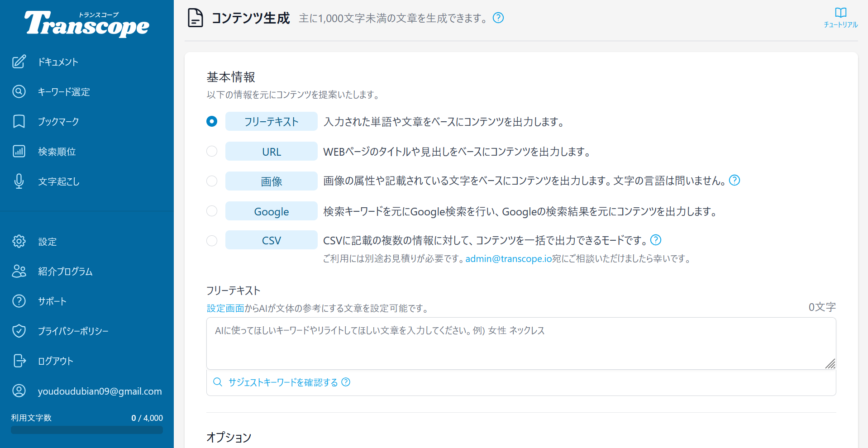Click the 設定画面 link
The image size is (868, 448).
click(225, 309)
